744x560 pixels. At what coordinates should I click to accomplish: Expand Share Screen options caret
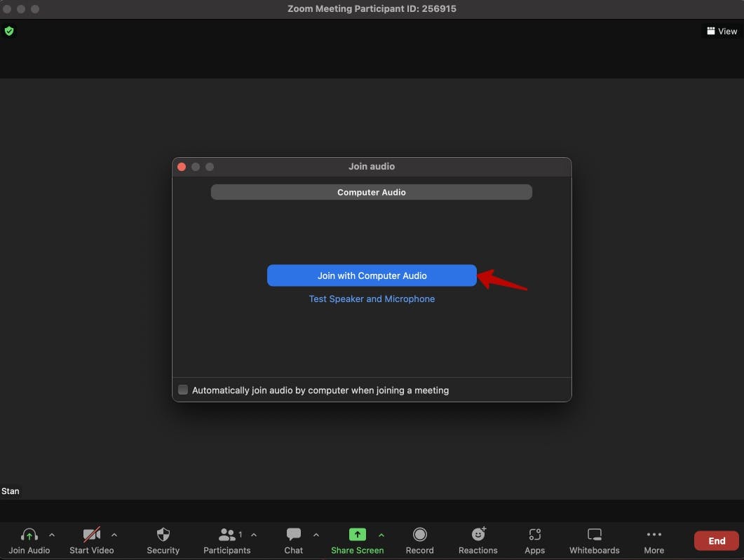[x=381, y=535]
